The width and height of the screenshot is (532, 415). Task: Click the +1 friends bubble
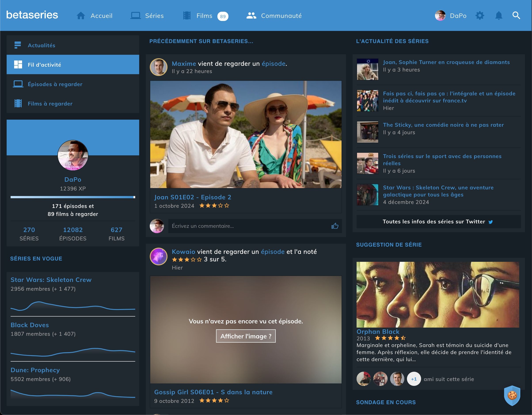[x=414, y=379]
